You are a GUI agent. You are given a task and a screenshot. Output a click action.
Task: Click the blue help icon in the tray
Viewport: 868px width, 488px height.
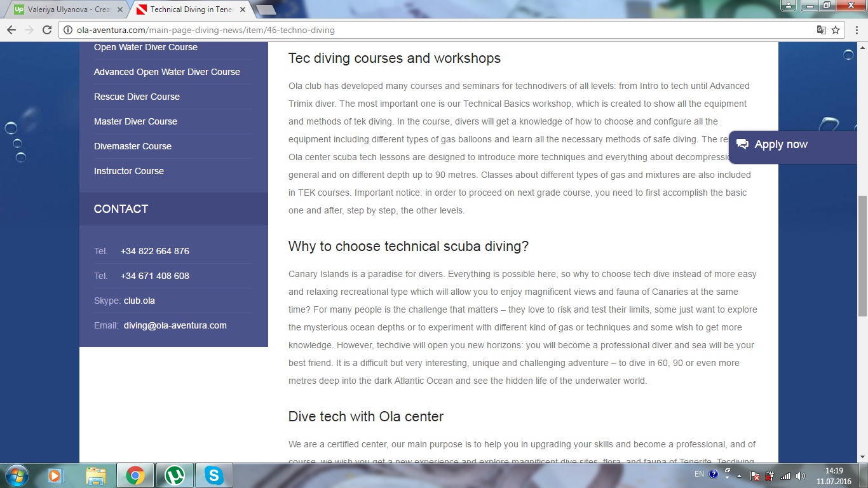coord(713,474)
